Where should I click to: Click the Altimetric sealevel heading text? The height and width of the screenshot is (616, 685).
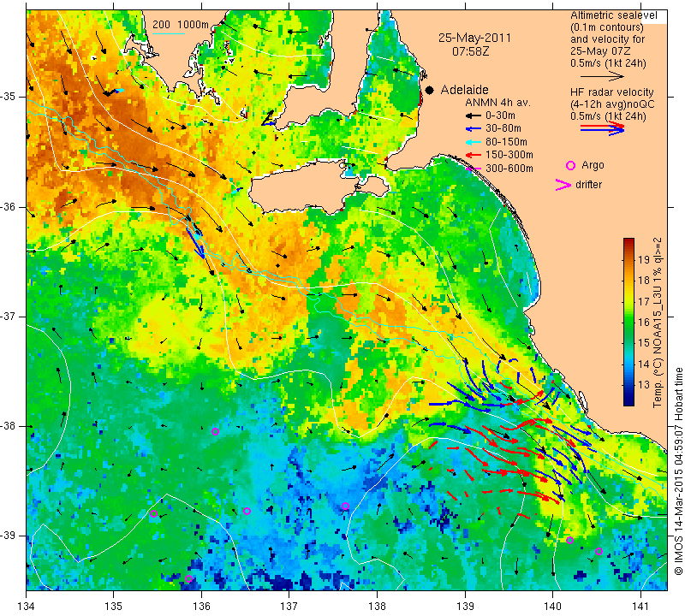pyautogui.click(x=614, y=15)
